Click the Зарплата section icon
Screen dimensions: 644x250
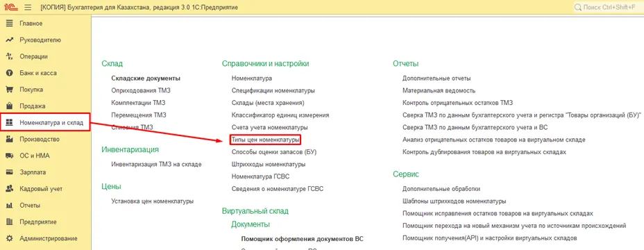(10, 172)
